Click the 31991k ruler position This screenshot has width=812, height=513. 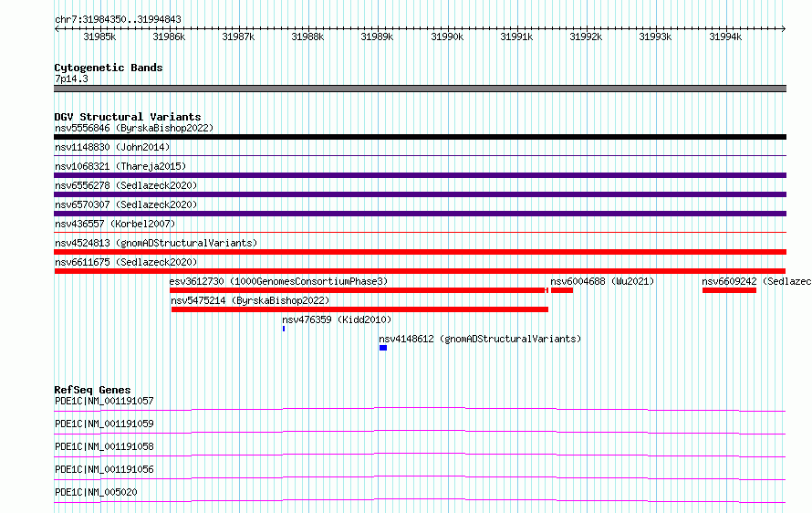point(516,37)
